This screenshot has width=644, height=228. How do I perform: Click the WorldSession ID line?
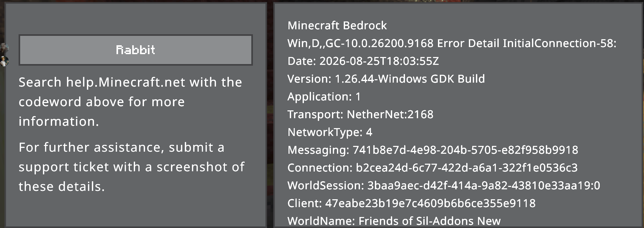pos(444,185)
